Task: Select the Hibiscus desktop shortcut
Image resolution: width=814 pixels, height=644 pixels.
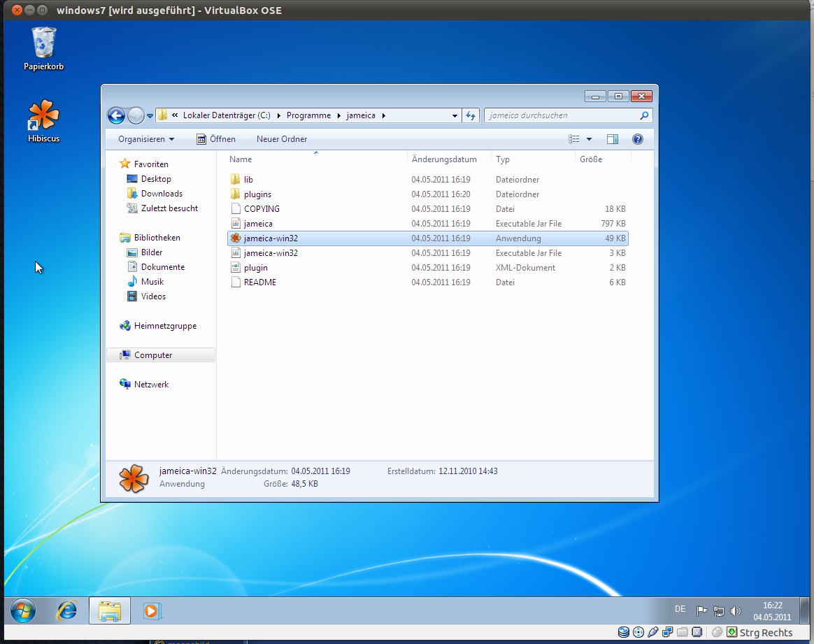Action: pyautogui.click(x=43, y=121)
